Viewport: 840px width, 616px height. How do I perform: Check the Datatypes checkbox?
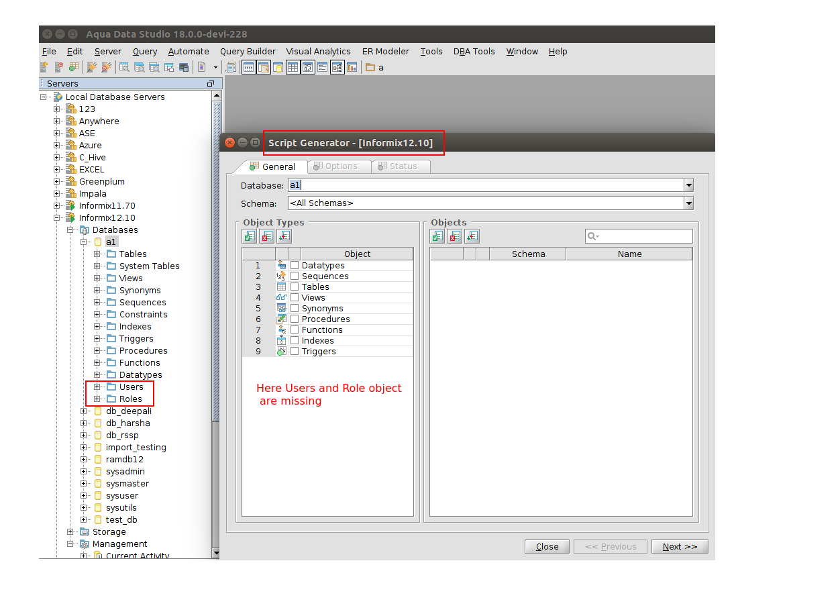pyautogui.click(x=295, y=265)
